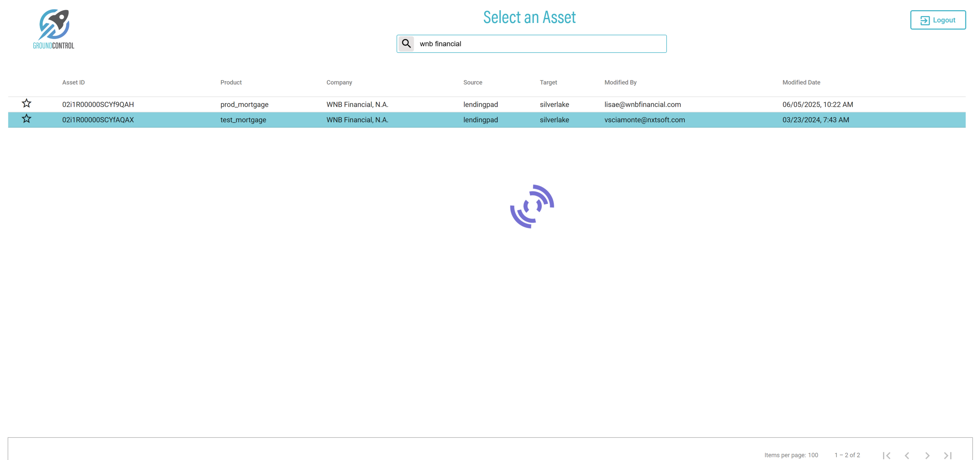Open the Items per page dropdown
The width and height of the screenshot is (980, 460).
813,455
